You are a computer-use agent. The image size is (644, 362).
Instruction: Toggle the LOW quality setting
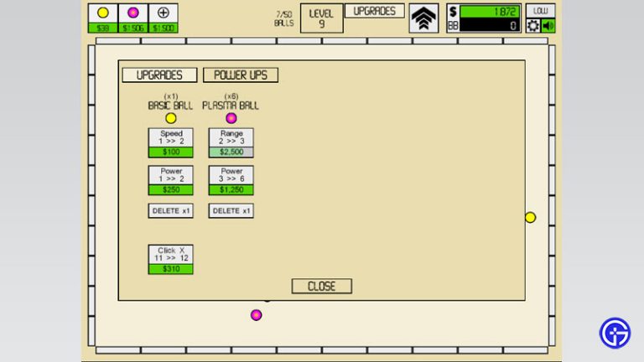[x=541, y=11]
